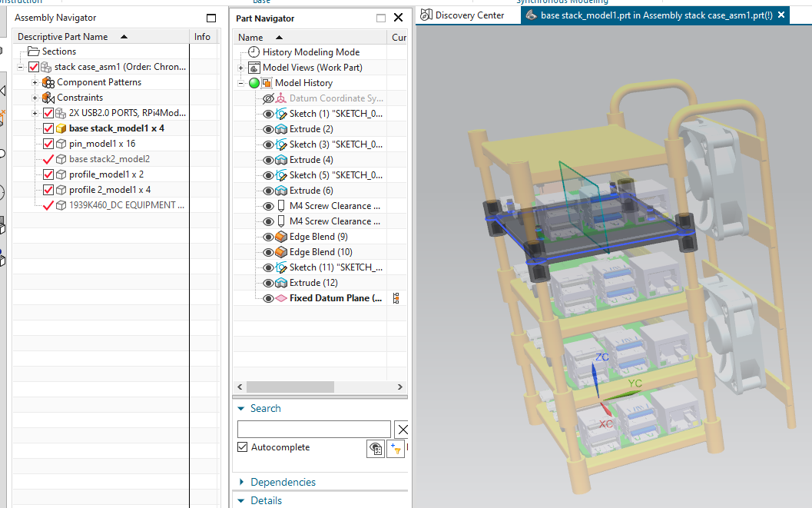Click the Discovery Center tab icon
The image size is (812, 508).
click(x=426, y=15)
